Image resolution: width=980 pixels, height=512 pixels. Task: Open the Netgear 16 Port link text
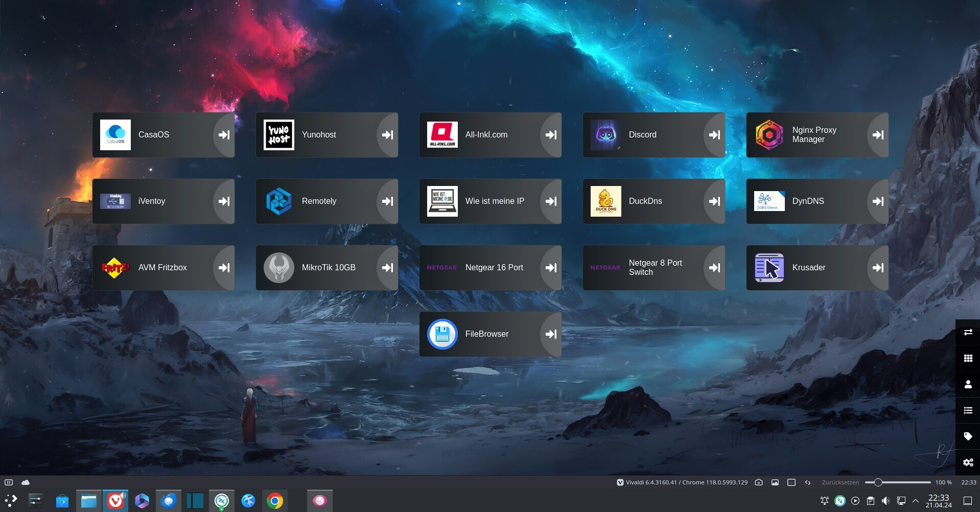[x=494, y=268]
